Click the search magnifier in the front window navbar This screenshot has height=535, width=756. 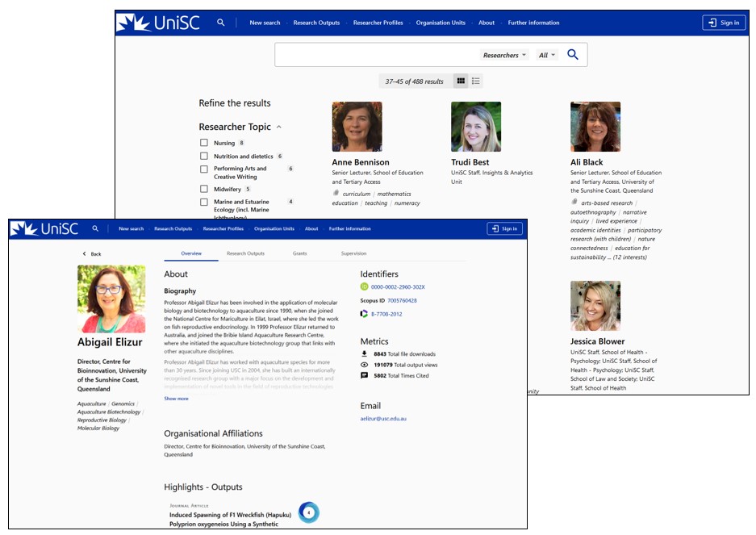[95, 229]
